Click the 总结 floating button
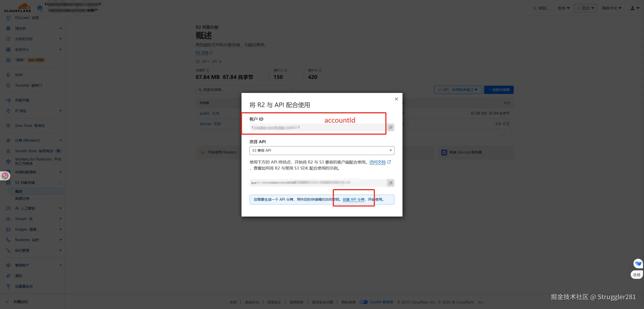Screen dimensions: 644x309 point(637,275)
